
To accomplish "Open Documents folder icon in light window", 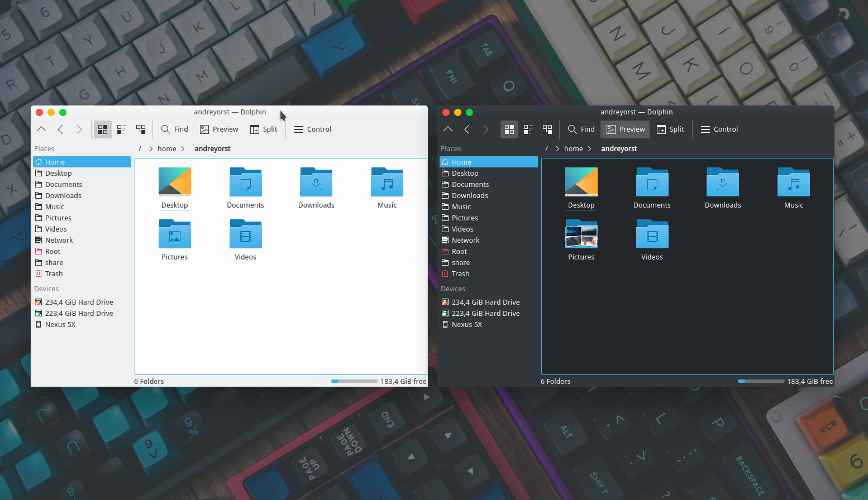I will pos(246,182).
